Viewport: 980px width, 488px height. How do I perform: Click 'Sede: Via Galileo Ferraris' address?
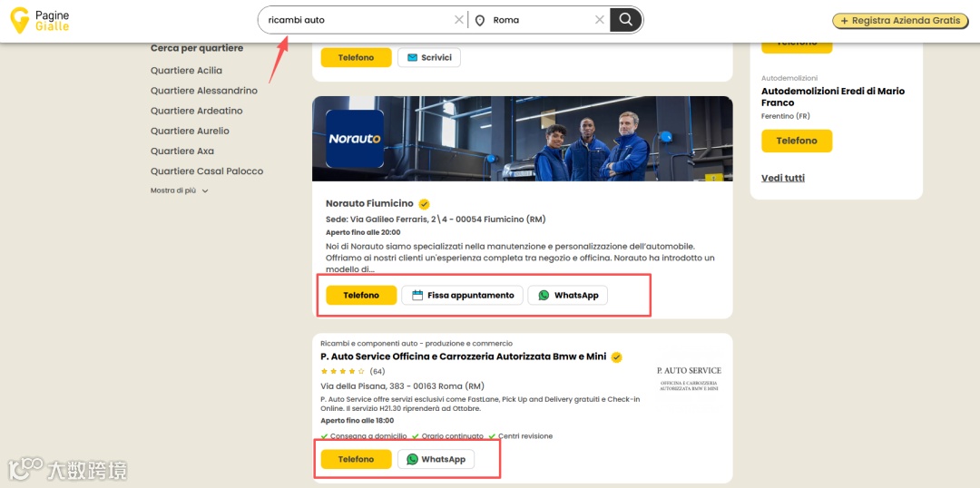pos(436,220)
